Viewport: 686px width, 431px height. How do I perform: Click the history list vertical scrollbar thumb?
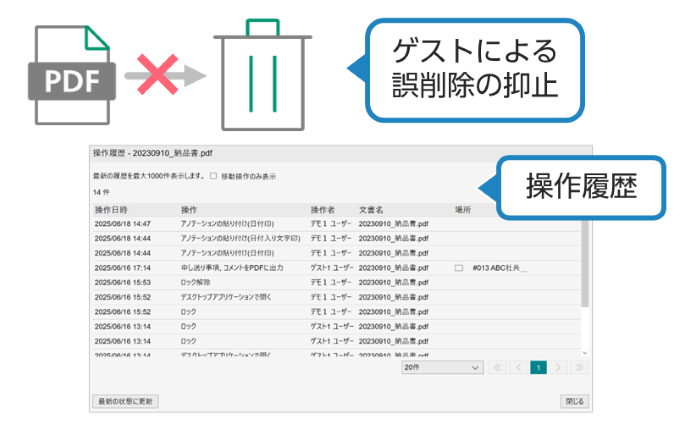pyautogui.click(x=585, y=263)
